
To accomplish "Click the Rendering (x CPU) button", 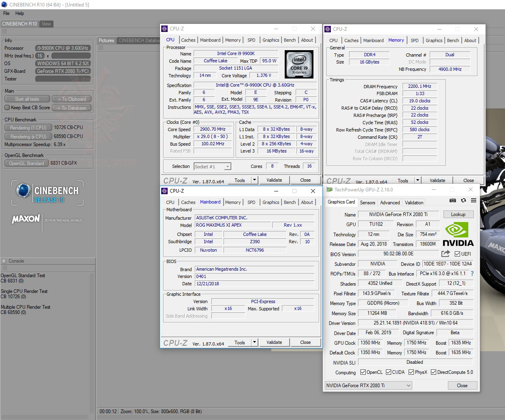I will click(28, 137).
